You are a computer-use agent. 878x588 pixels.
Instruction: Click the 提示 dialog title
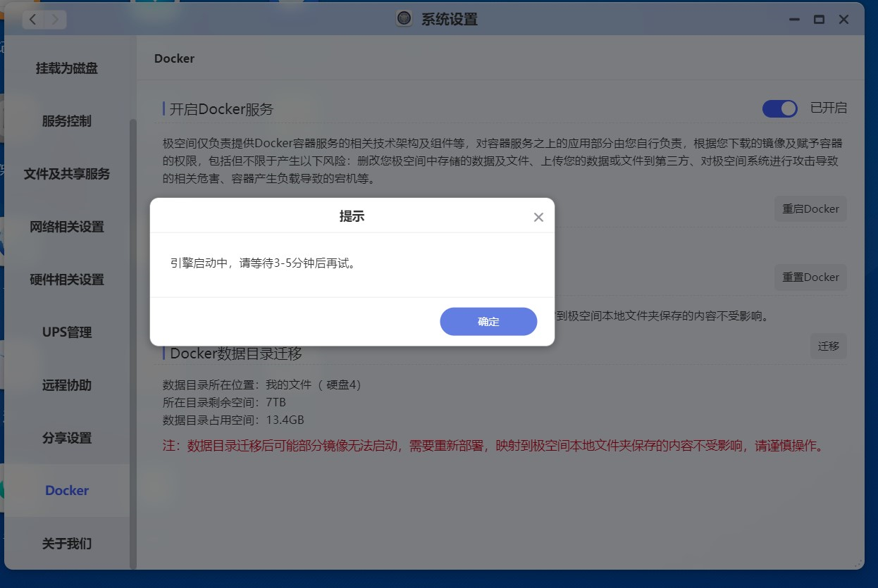pos(352,217)
